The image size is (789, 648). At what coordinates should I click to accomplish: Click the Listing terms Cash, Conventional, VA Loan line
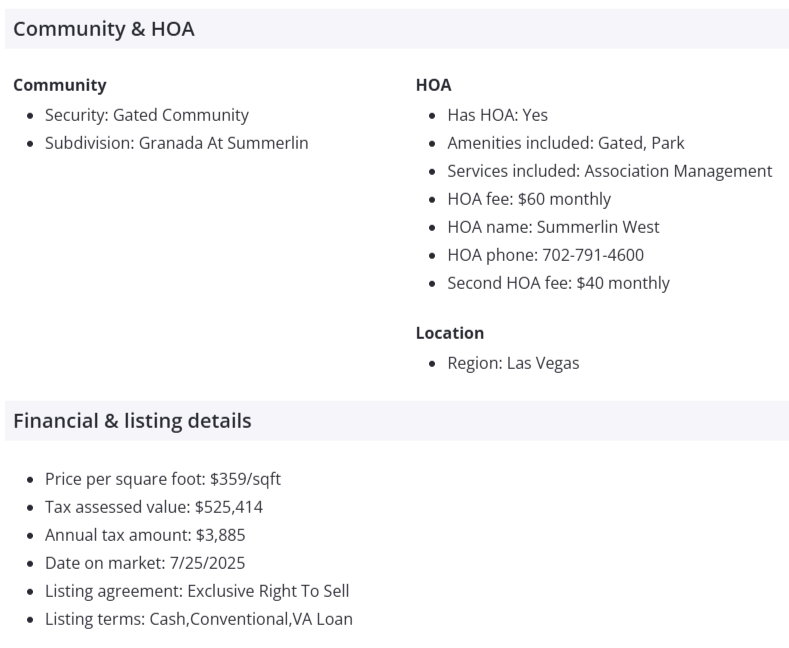click(x=199, y=619)
